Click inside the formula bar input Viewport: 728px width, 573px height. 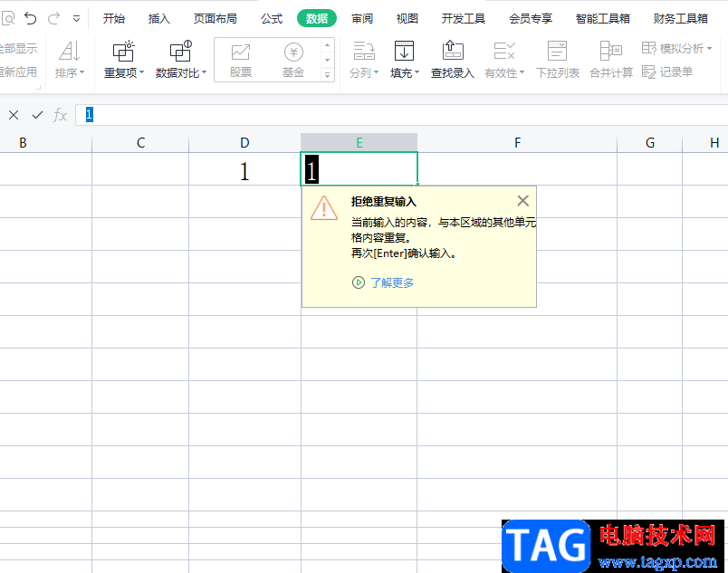[402, 115]
